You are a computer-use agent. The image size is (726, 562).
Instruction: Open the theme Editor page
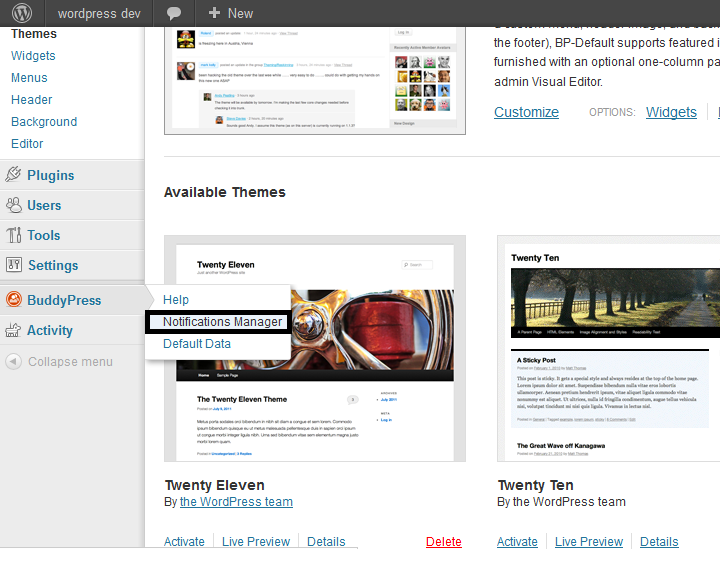27,144
